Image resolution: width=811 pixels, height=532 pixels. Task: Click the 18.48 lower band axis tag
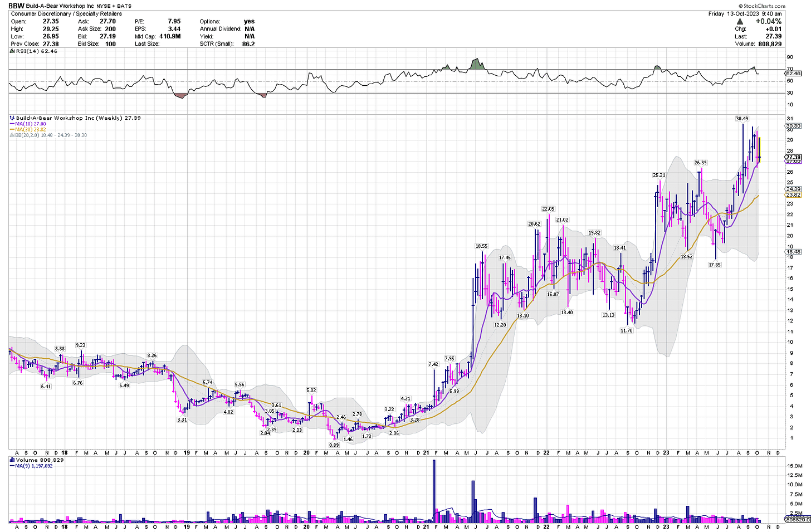pyautogui.click(x=793, y=252)
